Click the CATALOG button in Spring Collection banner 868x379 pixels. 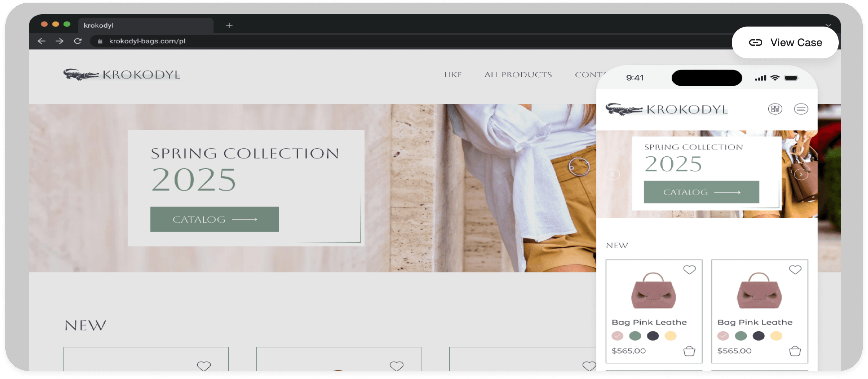pos(214,219)
